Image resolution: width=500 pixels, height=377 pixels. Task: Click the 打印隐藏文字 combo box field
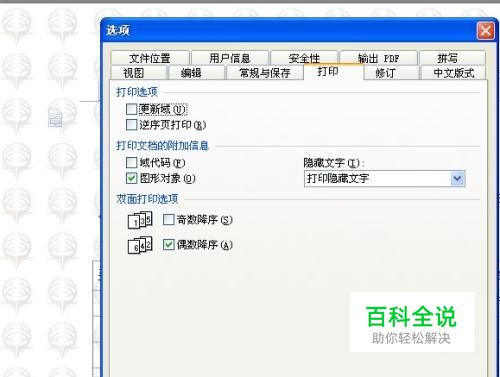384,179
